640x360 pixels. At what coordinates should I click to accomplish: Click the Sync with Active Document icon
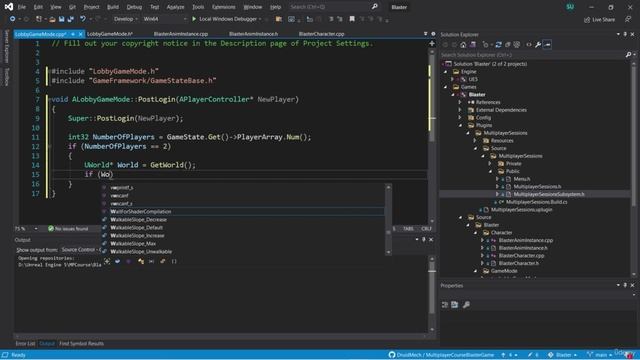point(498,44)
